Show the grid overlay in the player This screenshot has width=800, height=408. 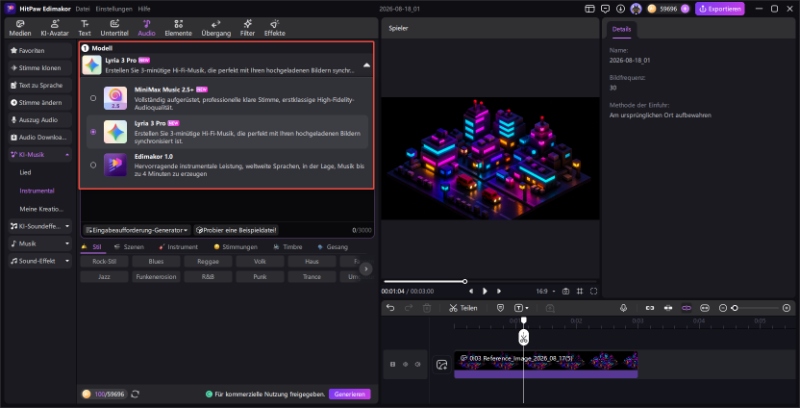[580, 291]
